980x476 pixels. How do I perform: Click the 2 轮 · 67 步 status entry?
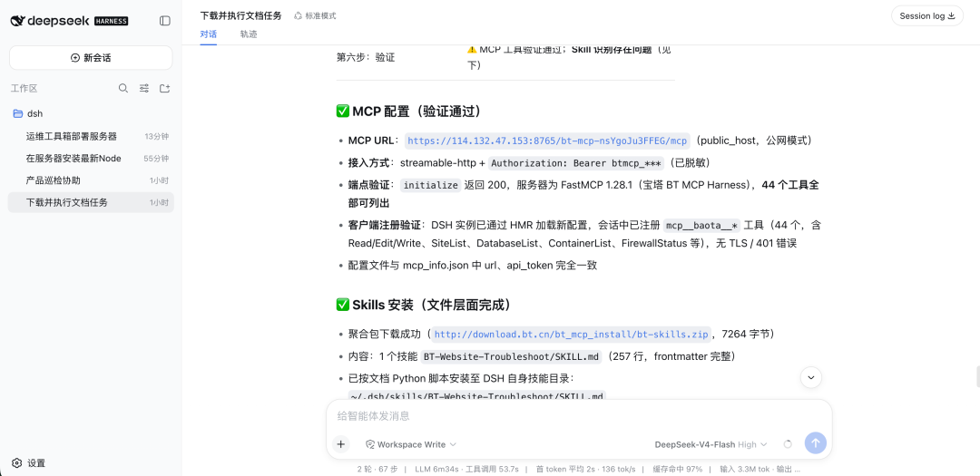(x=377, y=469)
